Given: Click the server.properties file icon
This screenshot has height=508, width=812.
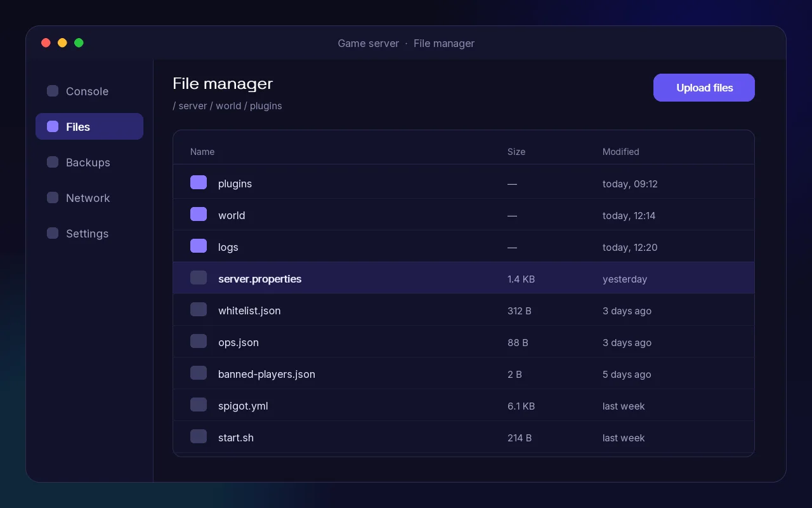Looking at the screenshot, I should coord(199,277).
